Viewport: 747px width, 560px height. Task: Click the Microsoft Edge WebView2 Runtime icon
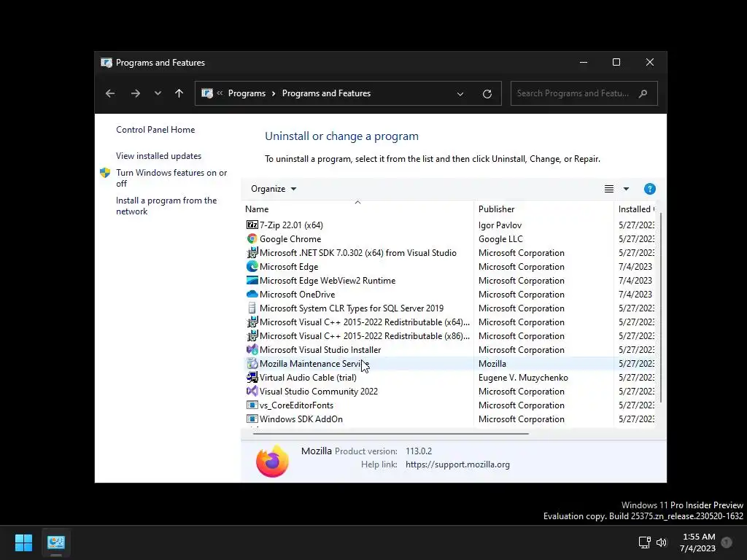pos(252,280)
